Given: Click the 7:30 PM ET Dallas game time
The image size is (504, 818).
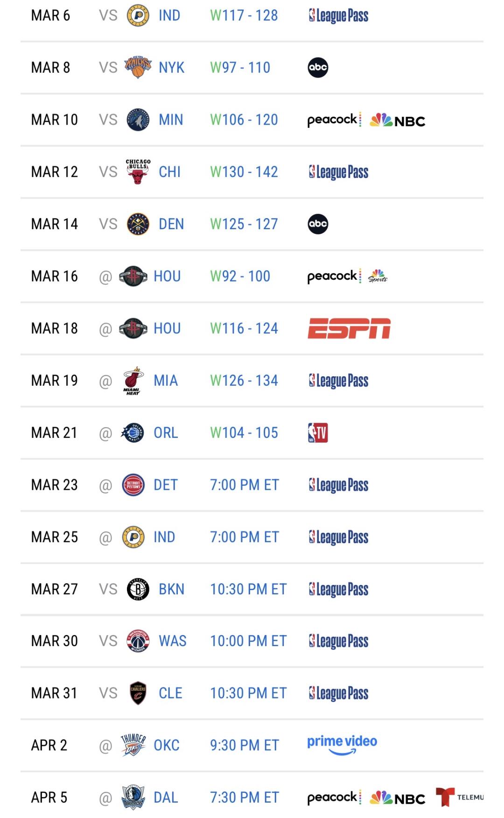Looking at the screenshot, I should point(244,797).
